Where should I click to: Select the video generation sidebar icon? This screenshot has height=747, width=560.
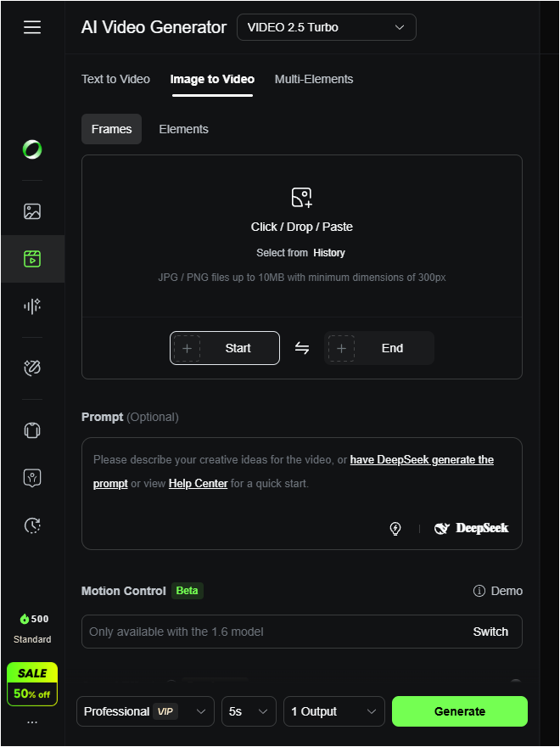pyautogui.click(x=32, y=259)
